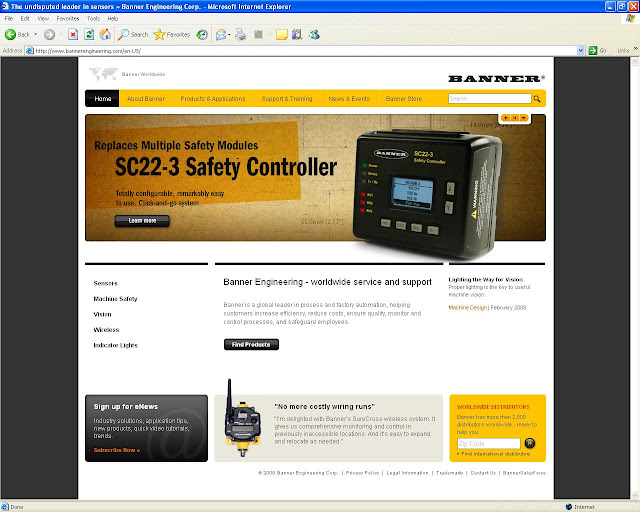Open the Contact Us footer link
The height and width of the screenshot is (512, 640).
(x=483, y=473)
